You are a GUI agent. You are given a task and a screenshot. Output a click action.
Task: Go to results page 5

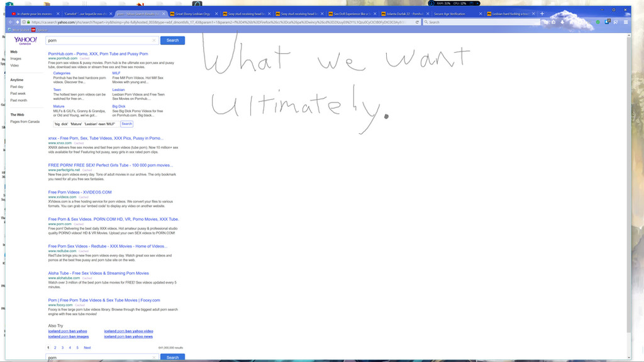pos(77,348)
